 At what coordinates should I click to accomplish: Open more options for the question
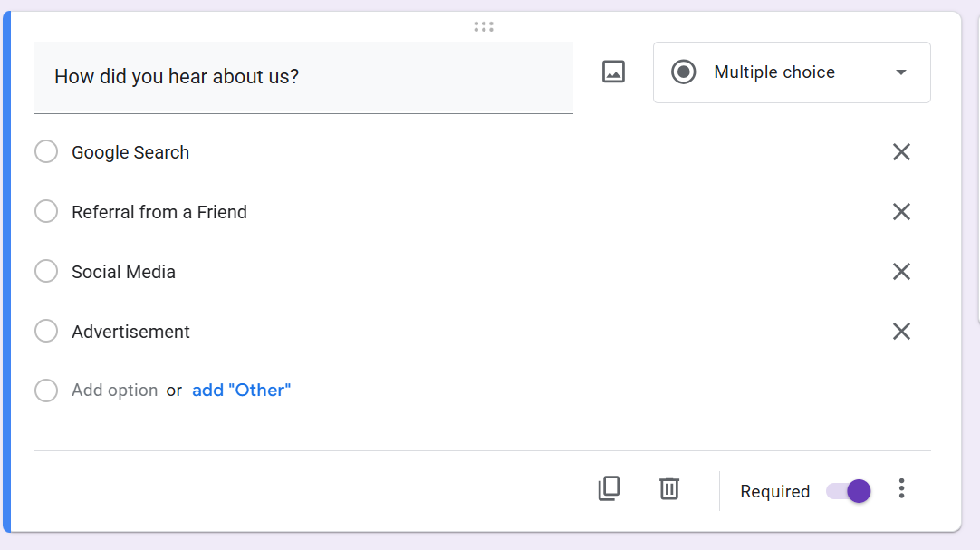[902, 489]
